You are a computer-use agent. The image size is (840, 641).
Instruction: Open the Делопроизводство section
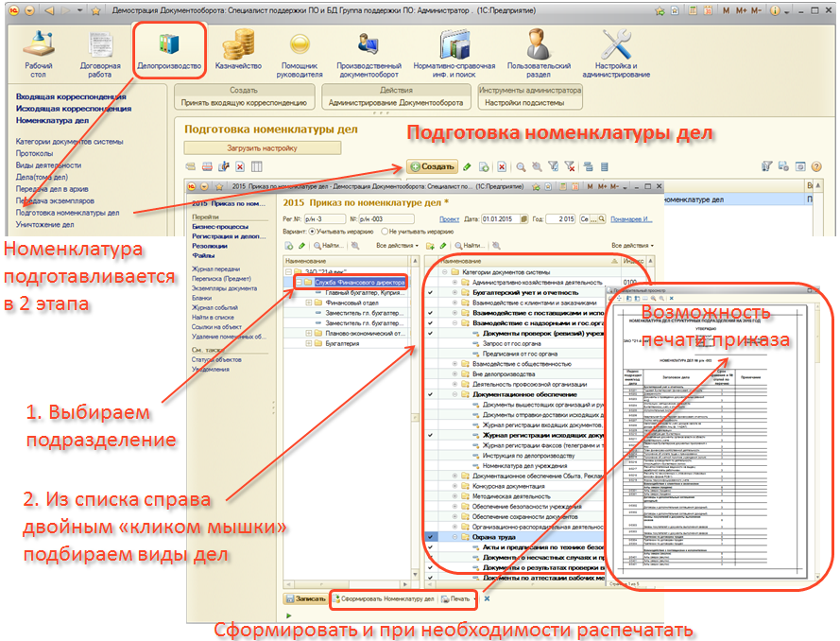[170, 49]
